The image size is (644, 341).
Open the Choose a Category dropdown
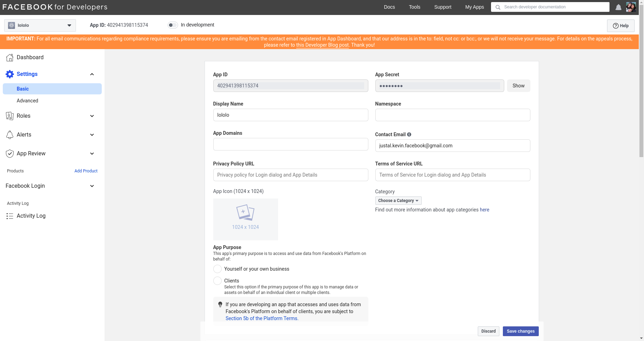pos(398,201)
